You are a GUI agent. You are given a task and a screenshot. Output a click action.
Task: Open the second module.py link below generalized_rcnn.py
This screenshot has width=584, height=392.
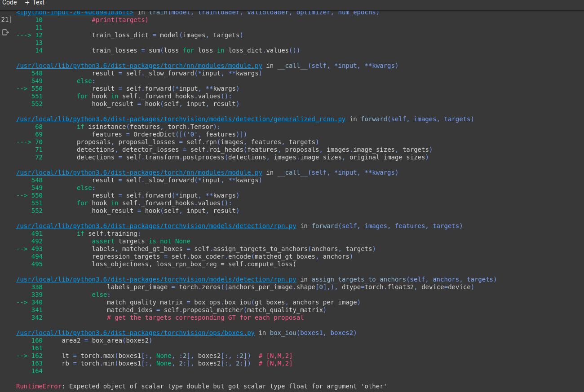pos(139,172)
